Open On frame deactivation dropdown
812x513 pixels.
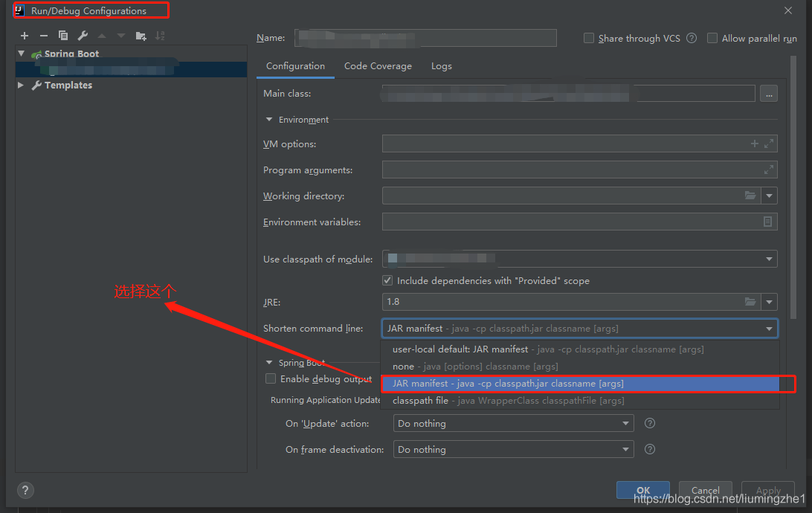[x=513, y=449]
